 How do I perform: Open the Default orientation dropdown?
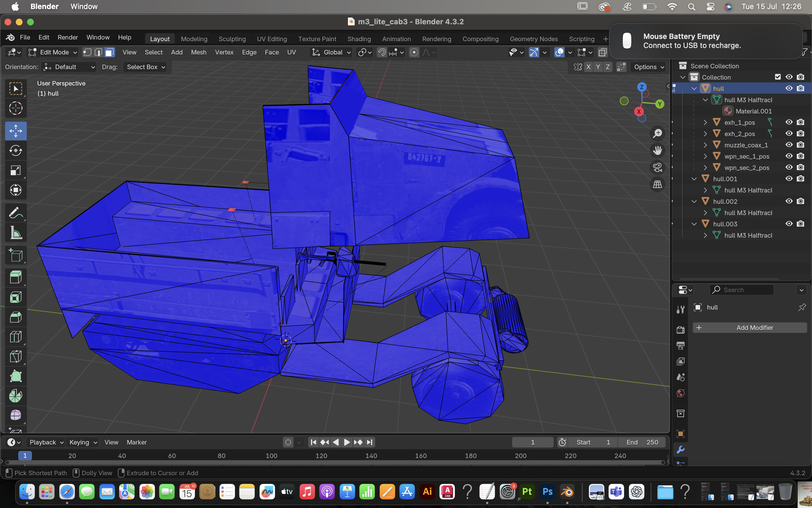pos(69,67)
